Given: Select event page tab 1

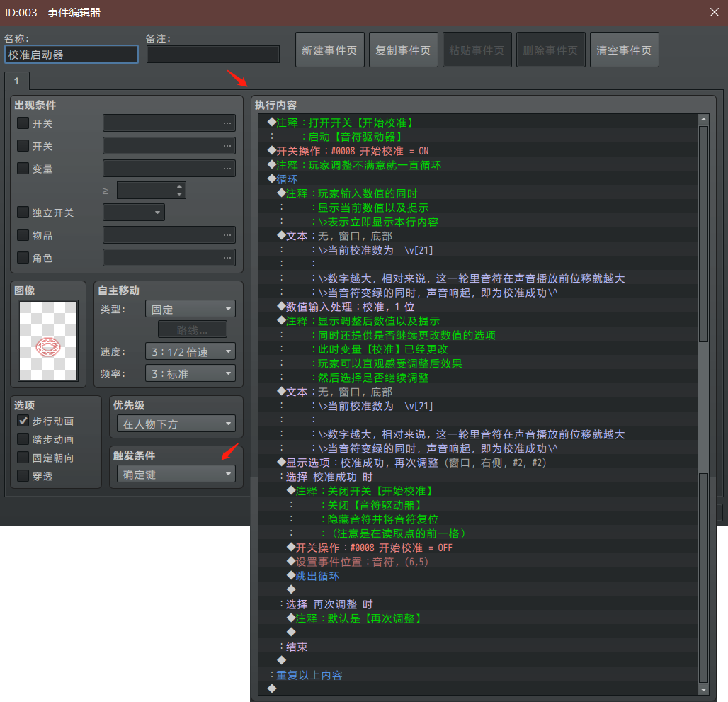Looking at the screenshot, I should pyautogui.click(x=17, y=81).
